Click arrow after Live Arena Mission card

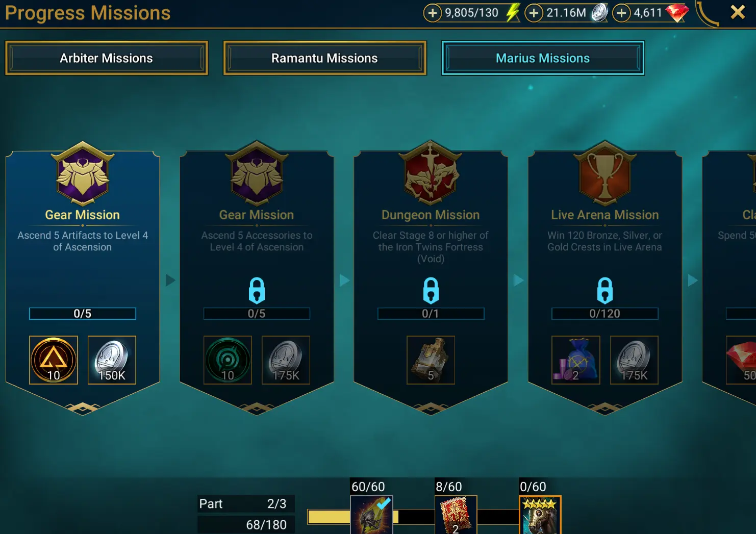pyautogui.click(x=693, y=280)
